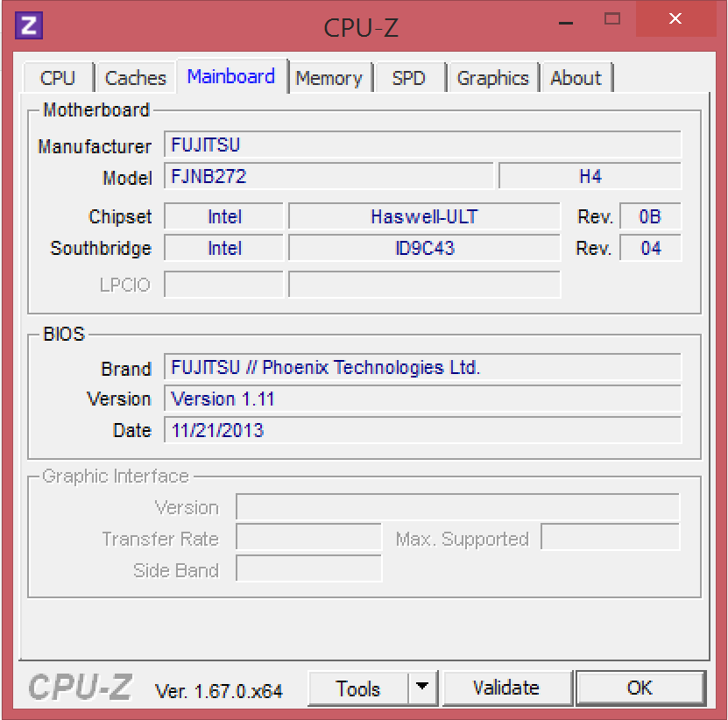This screenshot has width=728, height=720.
Task: Show the About tab
Action: [576, 78]
